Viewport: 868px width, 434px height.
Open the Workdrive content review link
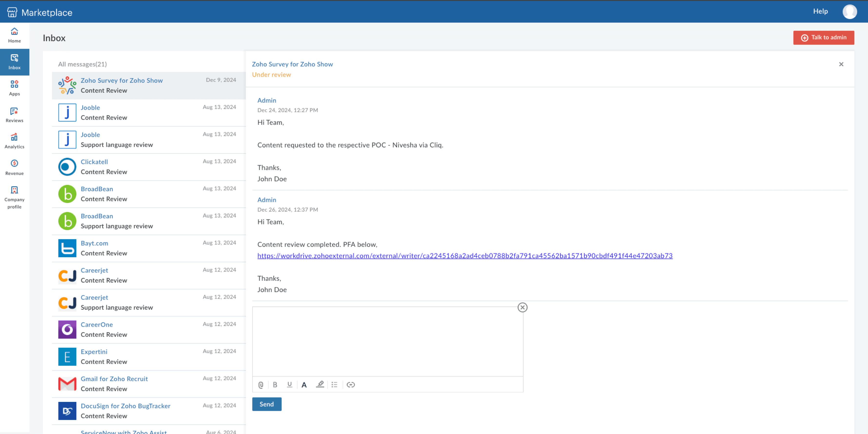click(x=464, y=255)
